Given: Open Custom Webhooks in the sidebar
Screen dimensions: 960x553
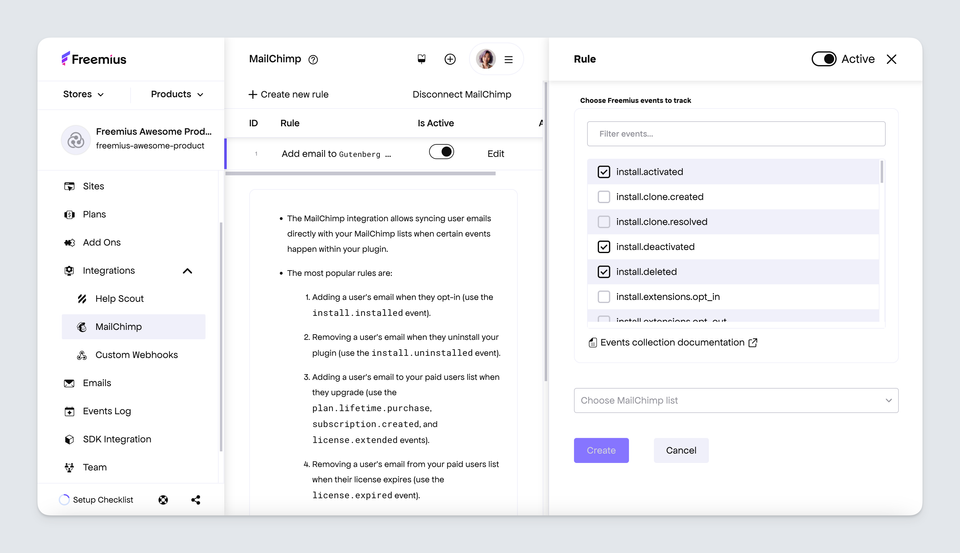Looking at the screenshot, I should click(136, 355).
